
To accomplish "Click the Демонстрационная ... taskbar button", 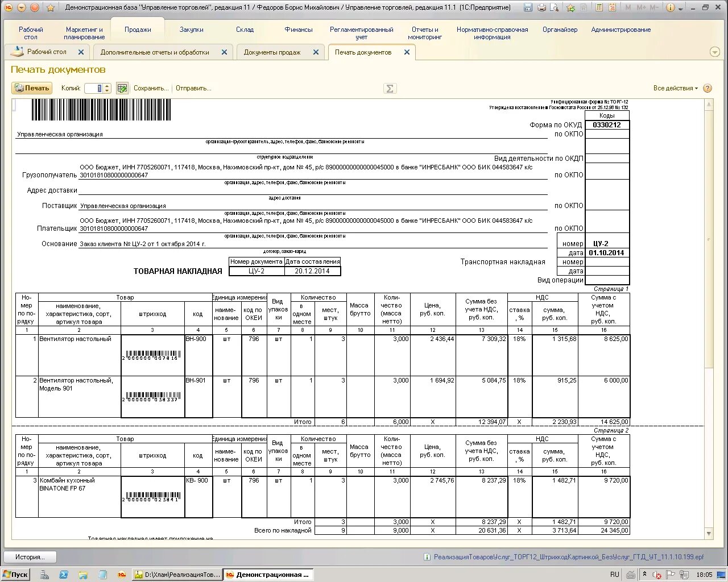I will click(267, 575).
